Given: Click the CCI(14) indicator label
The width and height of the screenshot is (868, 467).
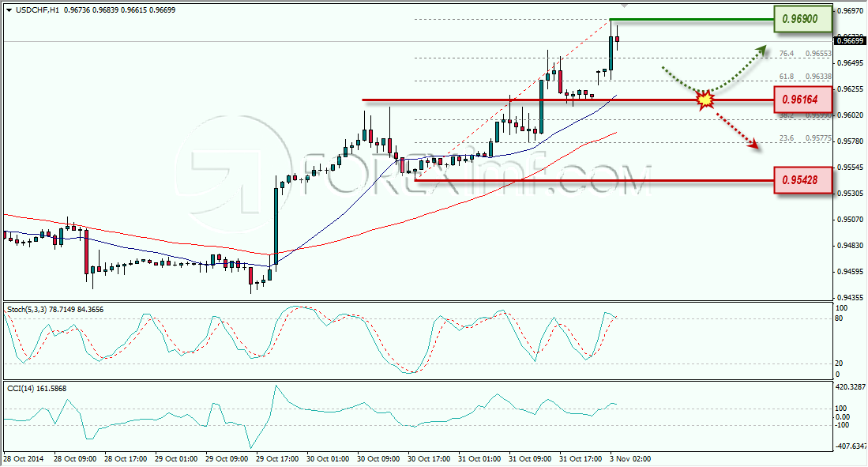Looking at the screenshot, I should tap(20, 389).
